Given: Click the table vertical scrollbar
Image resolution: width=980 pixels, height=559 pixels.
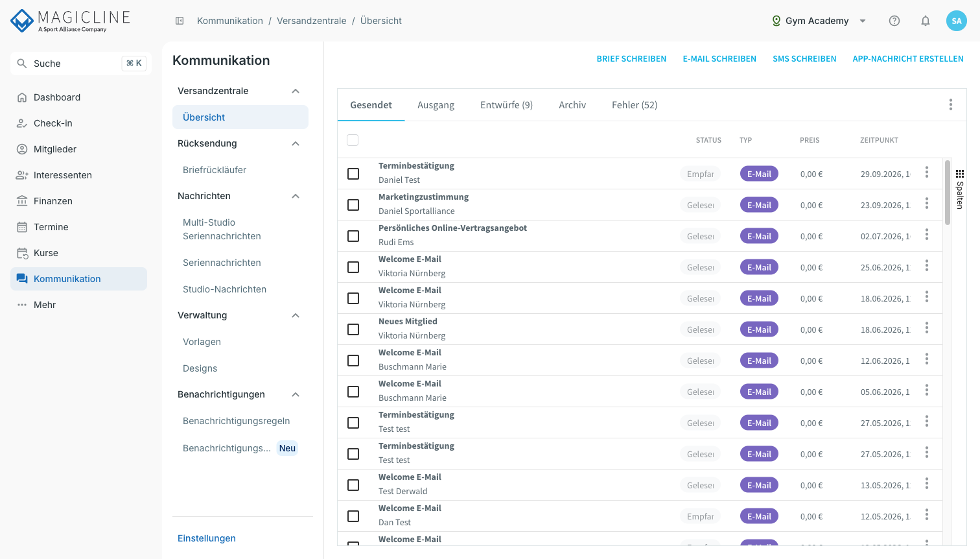Looking at the screenshot, I should [948, 193].
